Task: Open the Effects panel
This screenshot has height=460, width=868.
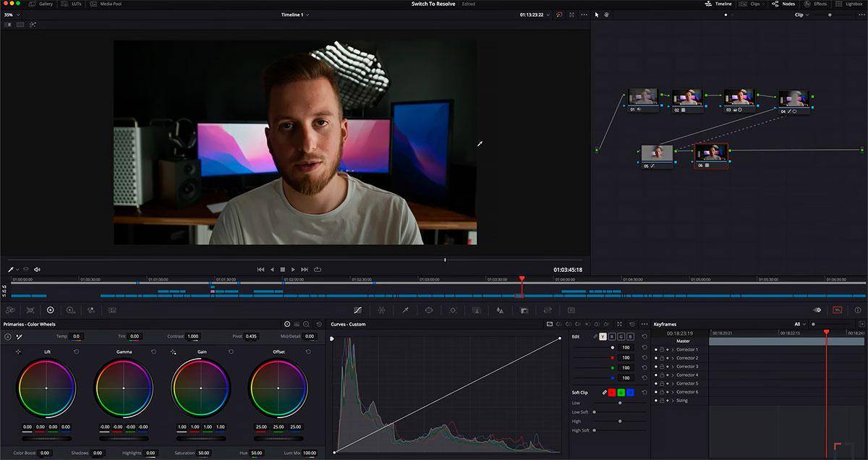Action: pyautogui.click(x=815, y=4)
